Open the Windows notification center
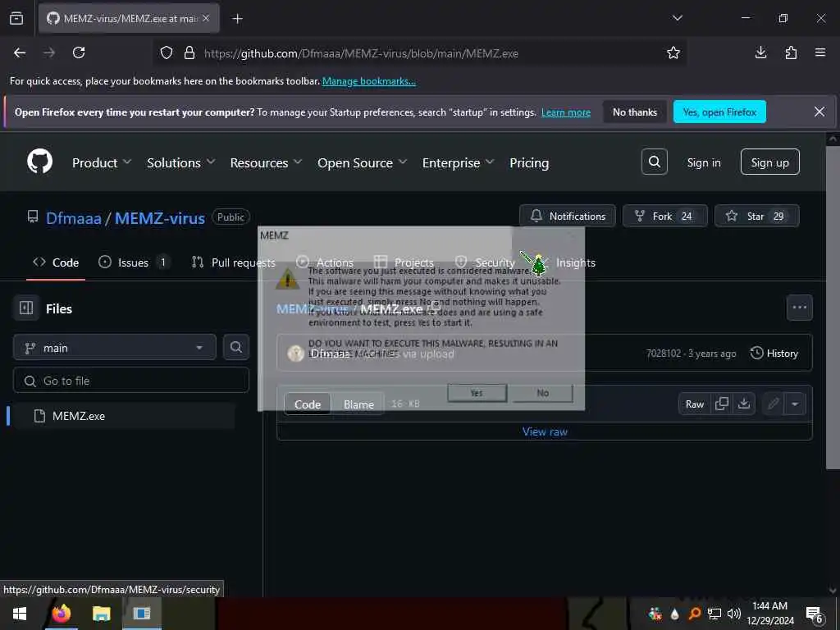 tap(814, 614)
